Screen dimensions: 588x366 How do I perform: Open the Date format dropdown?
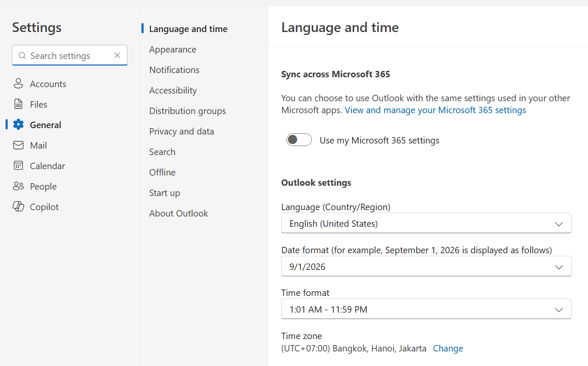click(426, 266)
